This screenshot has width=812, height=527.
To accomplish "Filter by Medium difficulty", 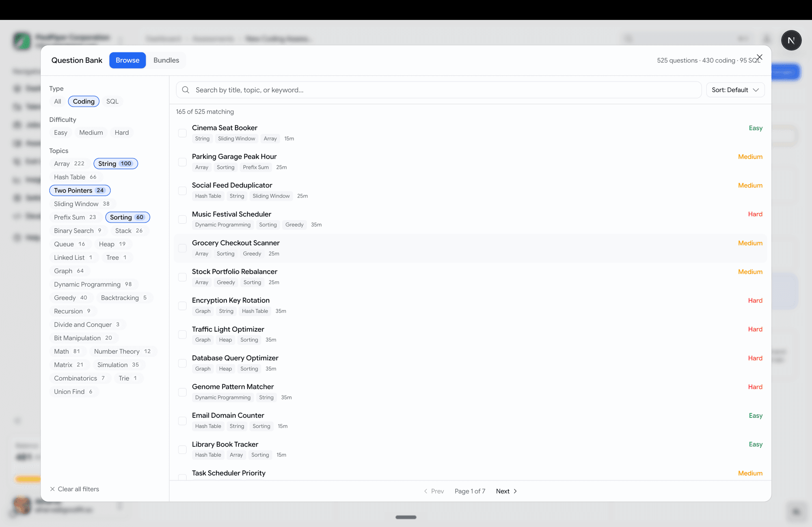I will click(x=91, y=133).
